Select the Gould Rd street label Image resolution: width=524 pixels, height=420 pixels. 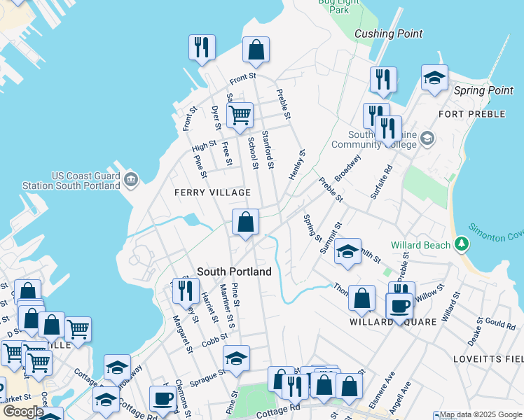[500, 323]
